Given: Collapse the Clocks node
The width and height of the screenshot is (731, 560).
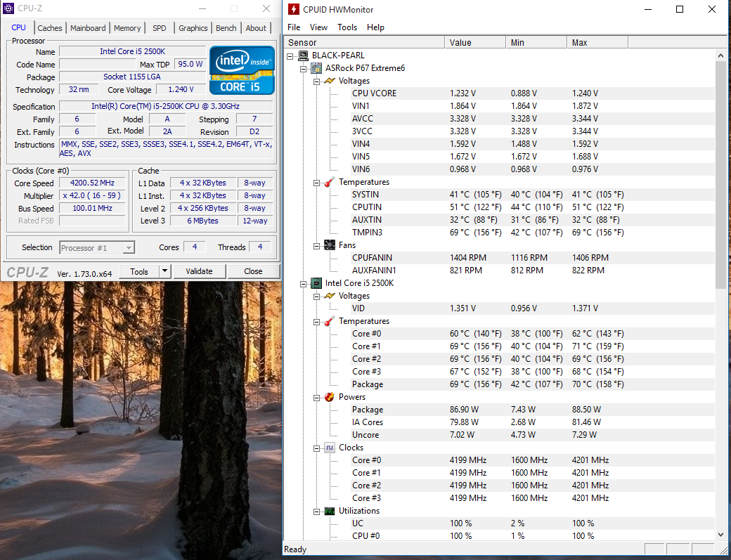Looking at the screenshot, I should (x=316, y=448).
